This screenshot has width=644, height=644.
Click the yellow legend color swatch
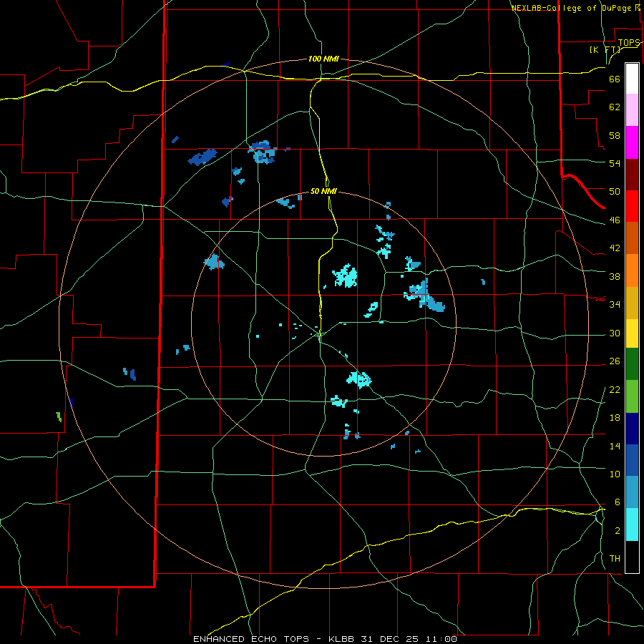632,333
